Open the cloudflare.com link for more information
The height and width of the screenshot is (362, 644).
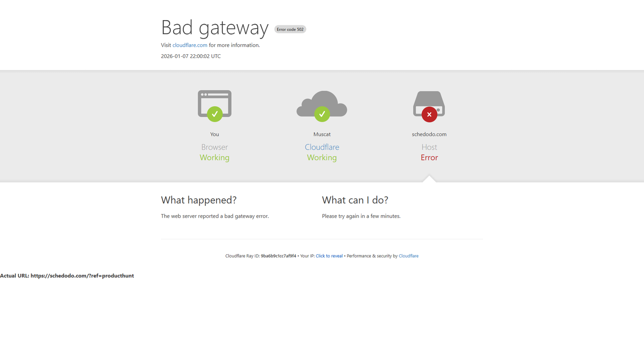(190, 45)
